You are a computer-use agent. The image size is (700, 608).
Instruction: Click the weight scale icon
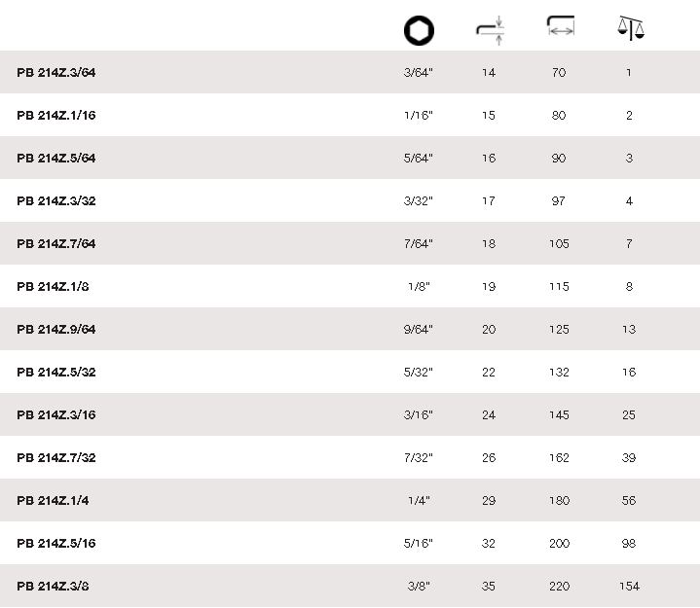(631, 27)
